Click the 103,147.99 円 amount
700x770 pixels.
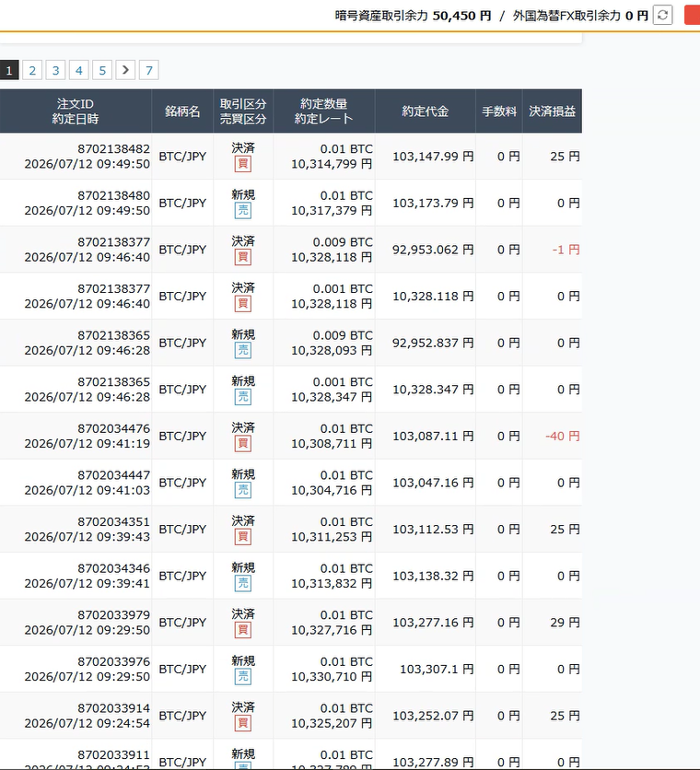(x=433, y=157)
